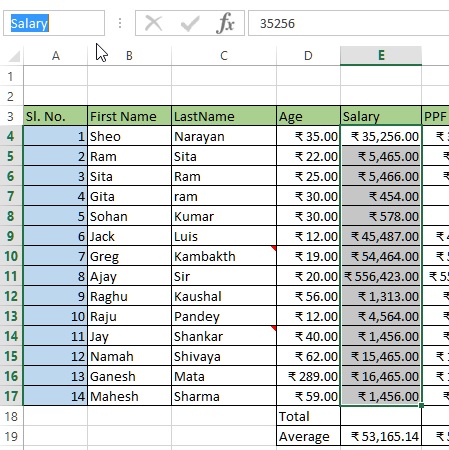This screenshot has height=450, width=449.
Task: Select row 3 header
Action: click(x=11, y=116)
